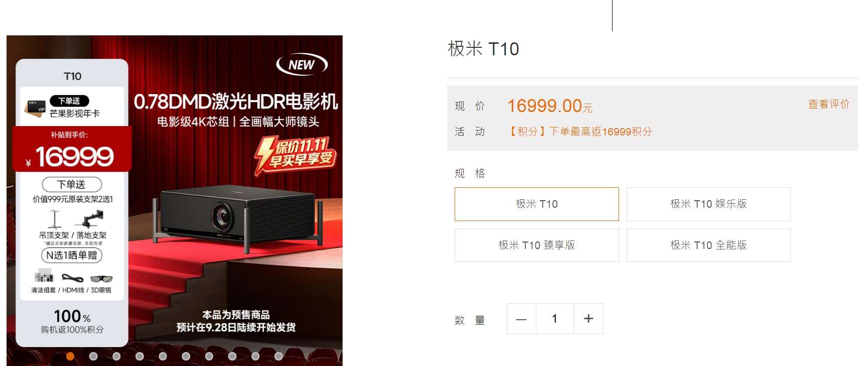868x366 pixels.
Task: Click the 【积分】下单最高返16999积分 promotion link
Action: [x=580, y=131]
